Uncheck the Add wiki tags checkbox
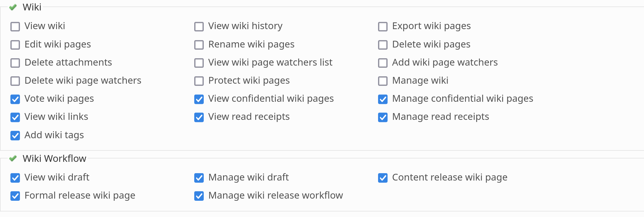This screenshot has width=644, height=217. 15,135
